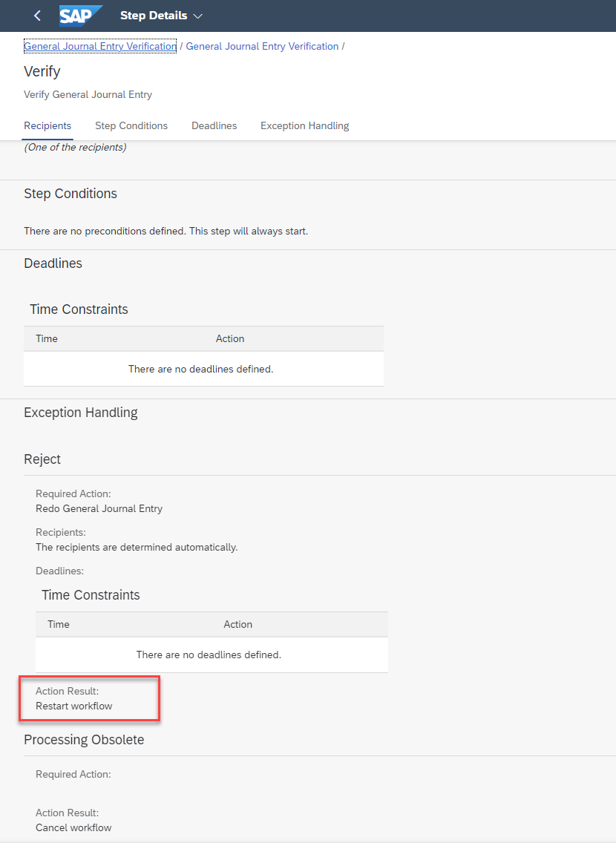The width and height of the screenshot is (616, 843).
Task: Click the back arrow icon
Action: (x=37, y=16)
